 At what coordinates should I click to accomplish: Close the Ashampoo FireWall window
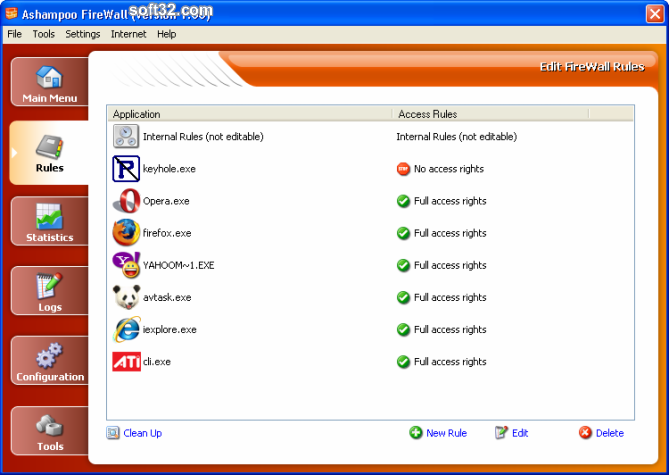tap(655, 13)
